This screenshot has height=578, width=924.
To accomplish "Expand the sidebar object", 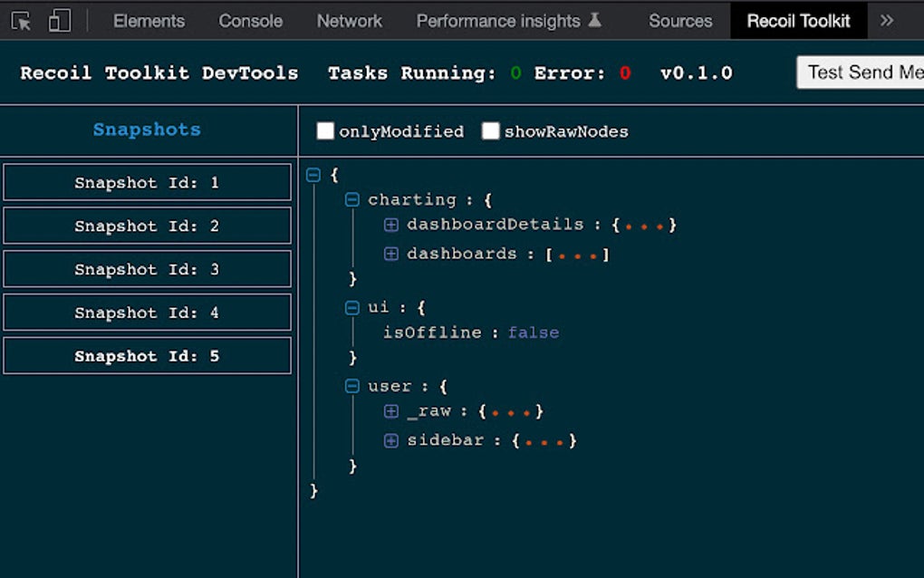I will (x=390, y=440).
